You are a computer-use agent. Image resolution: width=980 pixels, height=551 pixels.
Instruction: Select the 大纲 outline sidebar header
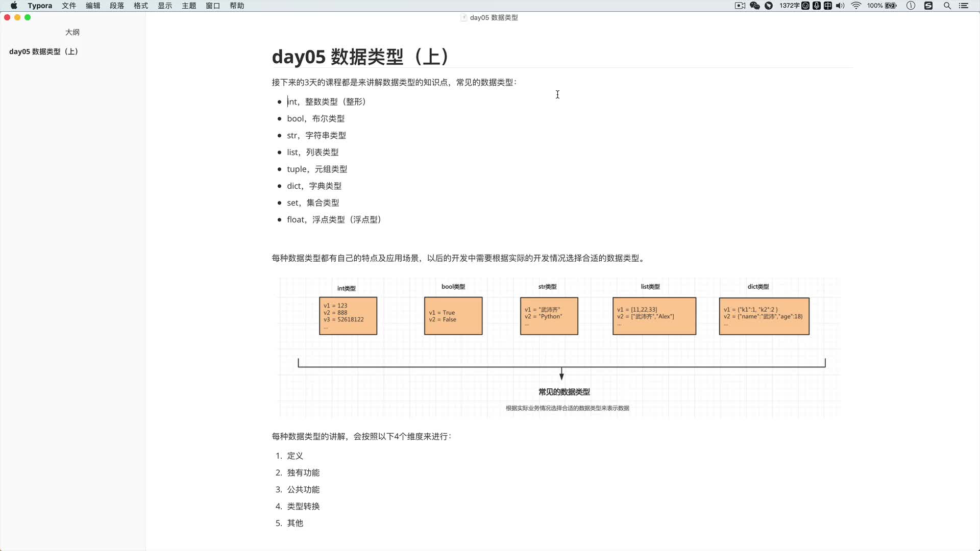[72, 32]
